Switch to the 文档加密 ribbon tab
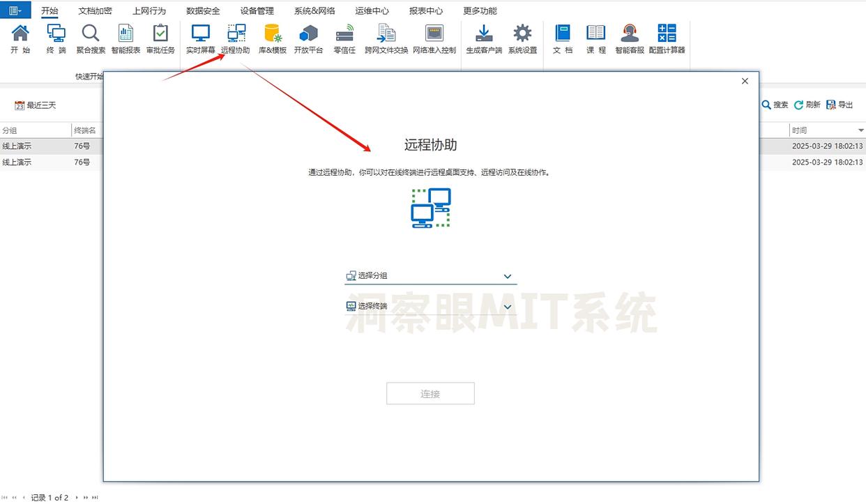866x504 pixels. point(95,10)
